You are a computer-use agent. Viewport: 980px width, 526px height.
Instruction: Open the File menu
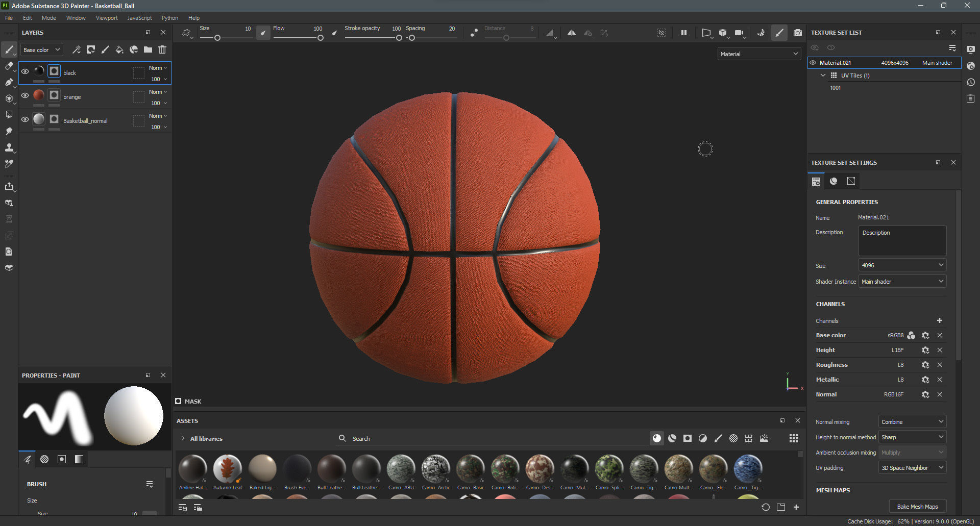[9, 18]
